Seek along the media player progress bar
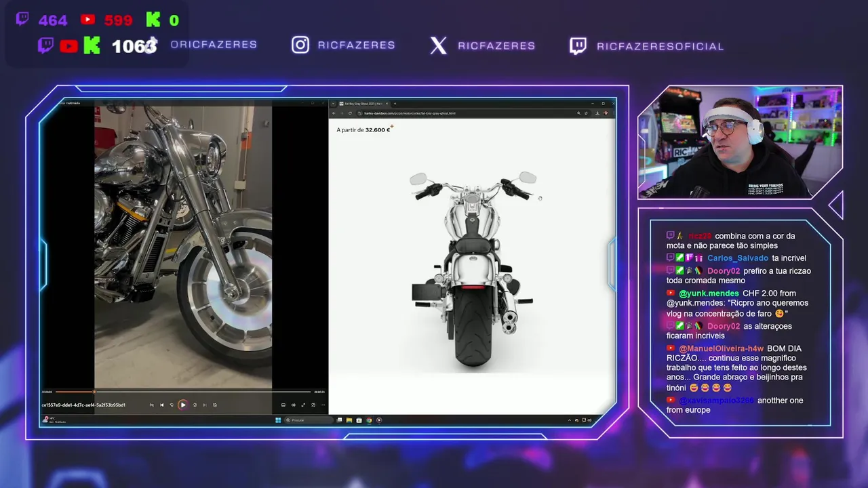Viewport: 868px width, 488px height. [x=183, y=392]
